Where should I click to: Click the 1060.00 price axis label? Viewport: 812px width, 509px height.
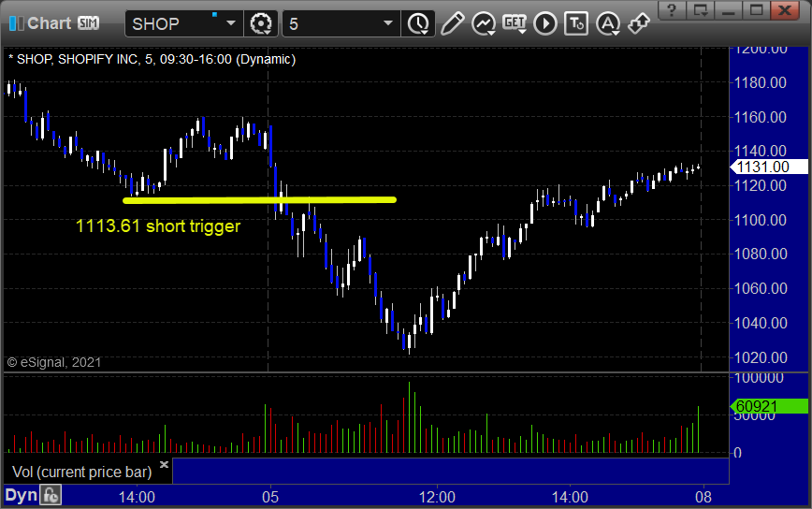pyautogui.click(x=761, y=288)
